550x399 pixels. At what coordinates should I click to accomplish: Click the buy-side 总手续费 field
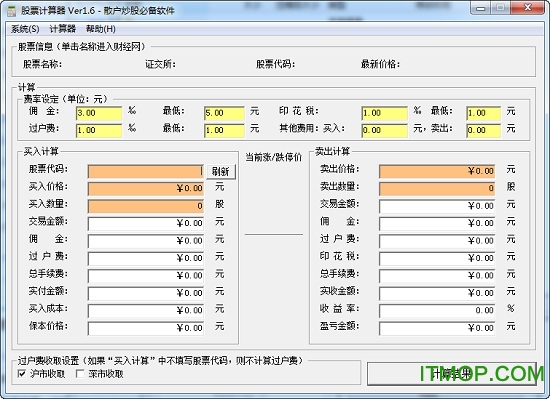coord(146,276)
